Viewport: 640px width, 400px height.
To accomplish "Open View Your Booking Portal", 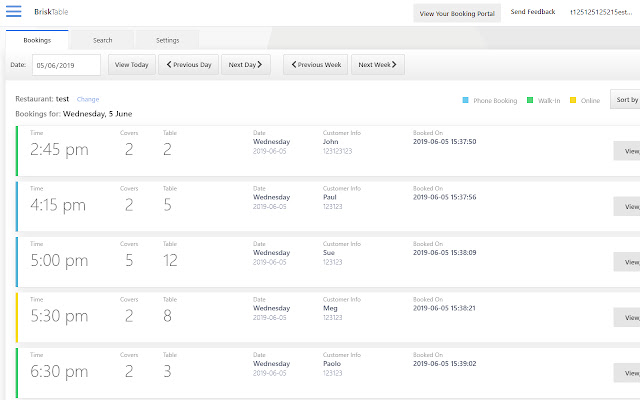I will [457, 13].
